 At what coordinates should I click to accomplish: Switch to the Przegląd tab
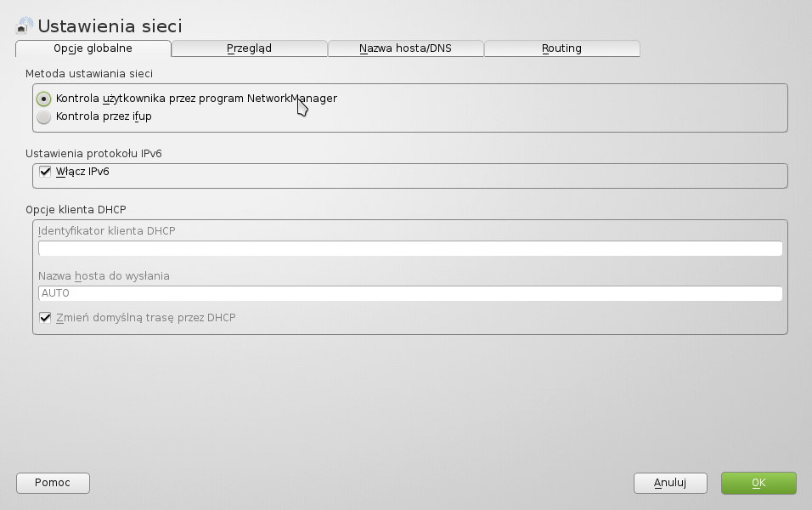(249, 48)
